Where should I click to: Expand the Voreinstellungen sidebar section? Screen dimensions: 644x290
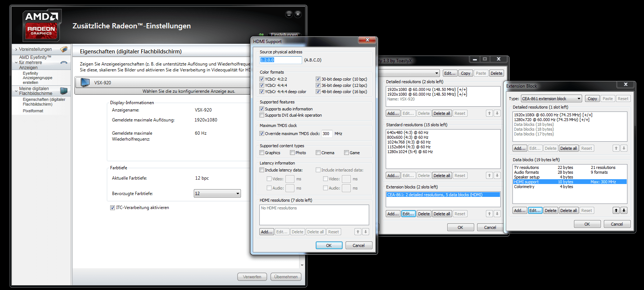point(16,49)
